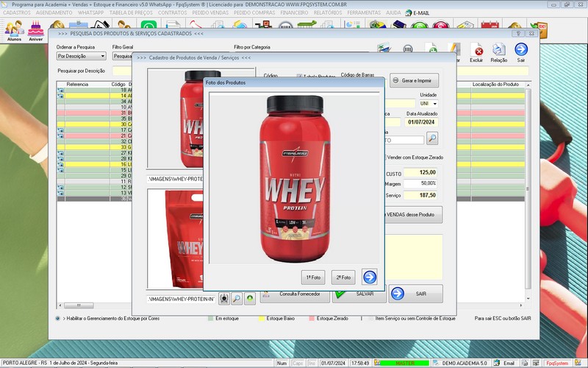The image size is (588, 368).
Task: Click the blue arrow exit icon in Foto dialog
Action: 370,277
